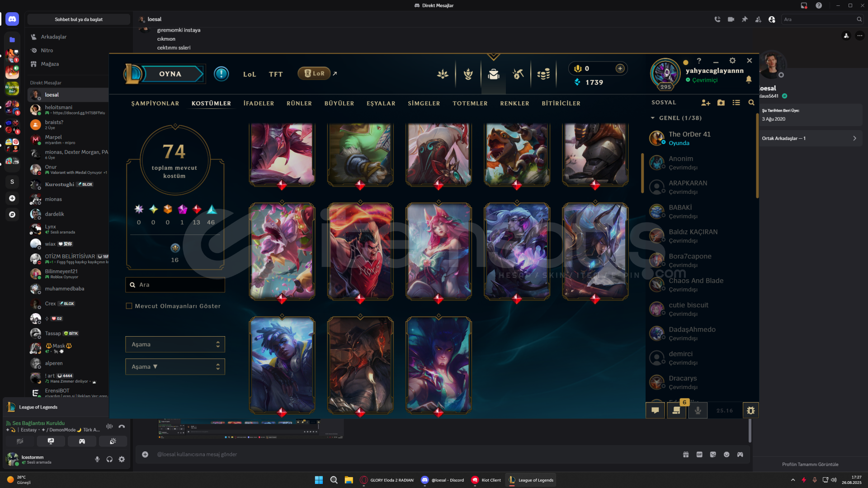Open Windows Start menu
Image resolution: width=868 pixels, height=488 pixels.
319,480
